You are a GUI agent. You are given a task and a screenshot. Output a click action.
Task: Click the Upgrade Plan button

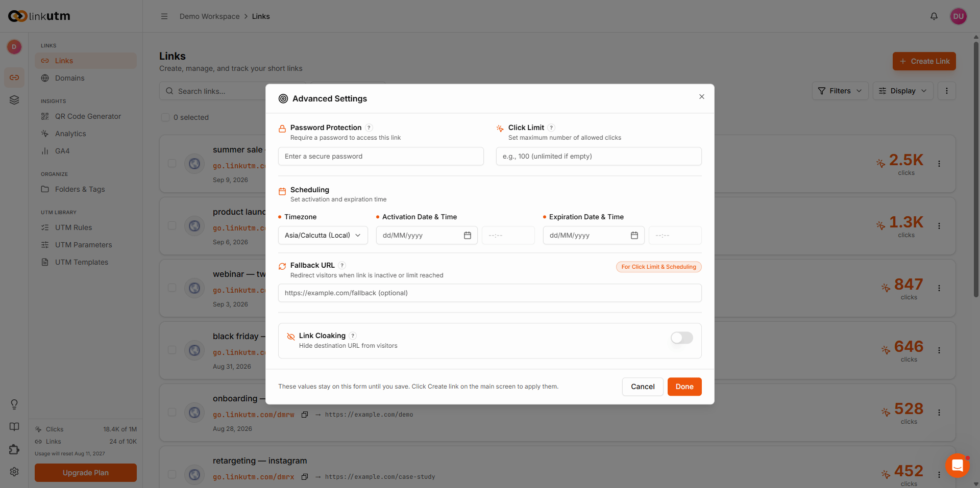pos(86,473)
